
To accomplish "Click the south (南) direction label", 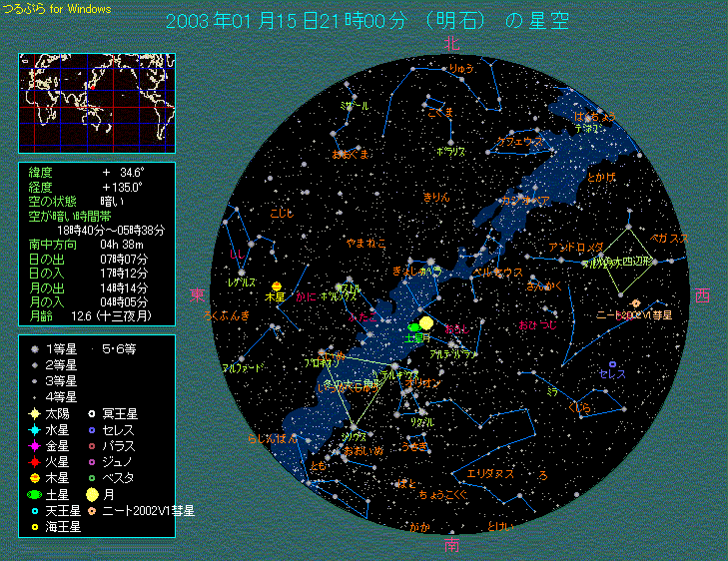I will coord(451,545).
